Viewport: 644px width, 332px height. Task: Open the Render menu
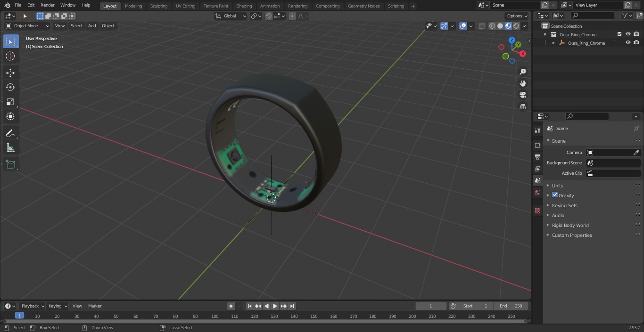pyautogui.click(x=48, y=5)
